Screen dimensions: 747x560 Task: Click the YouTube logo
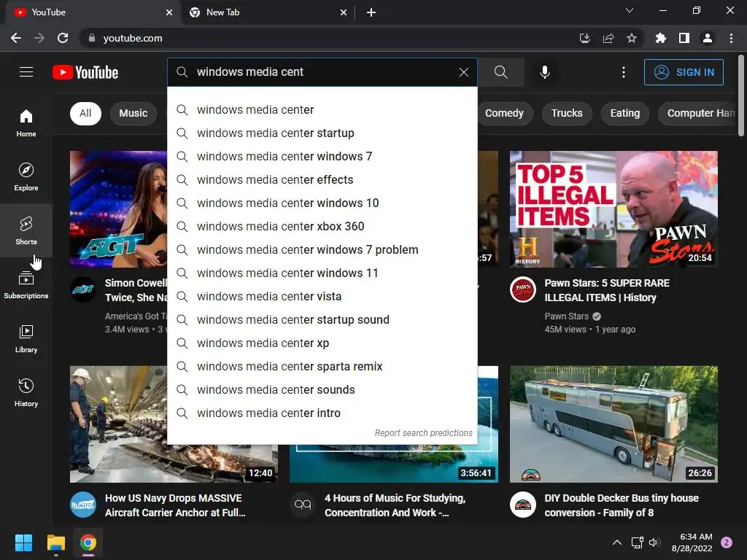[85, 72]
